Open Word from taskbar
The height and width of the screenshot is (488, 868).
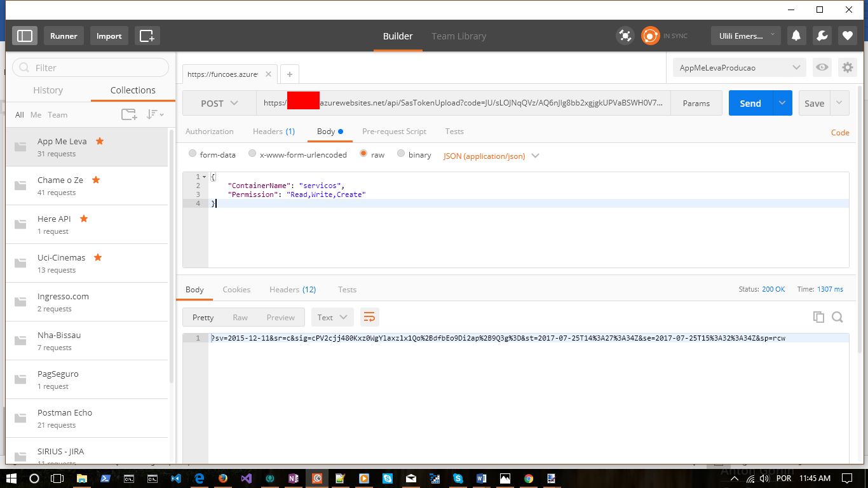[x=481, y=478]
